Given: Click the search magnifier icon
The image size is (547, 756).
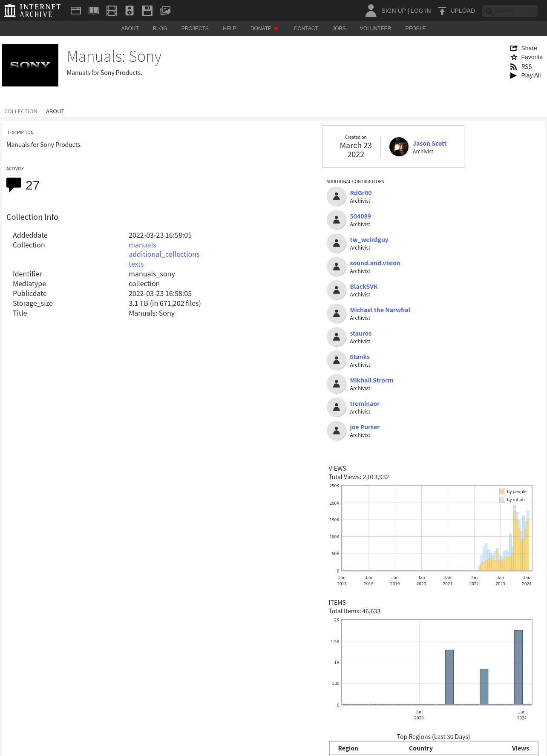Looking at the screenshot, I should pos(489,11).
